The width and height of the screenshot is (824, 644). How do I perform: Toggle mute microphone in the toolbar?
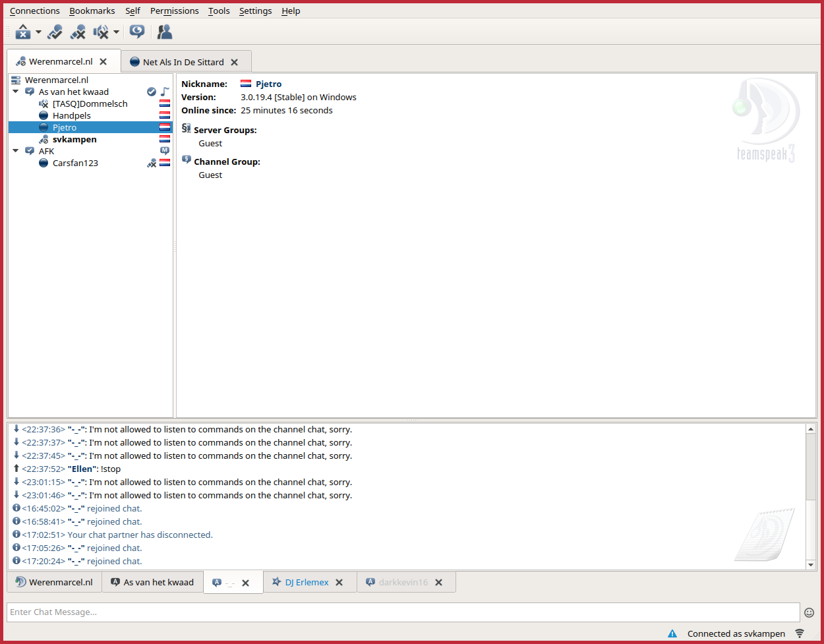78,32
